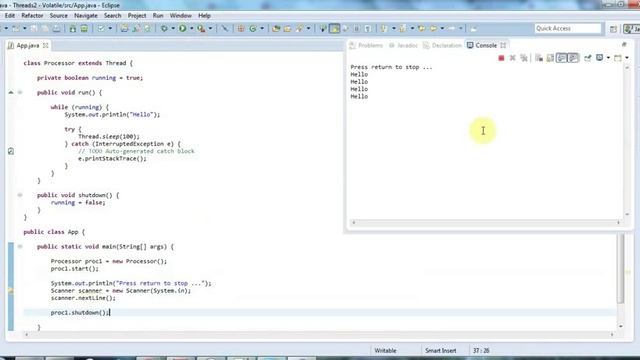Click the Open Task folder icon
This screenshot has width=640, height=360.
(287, 28)
